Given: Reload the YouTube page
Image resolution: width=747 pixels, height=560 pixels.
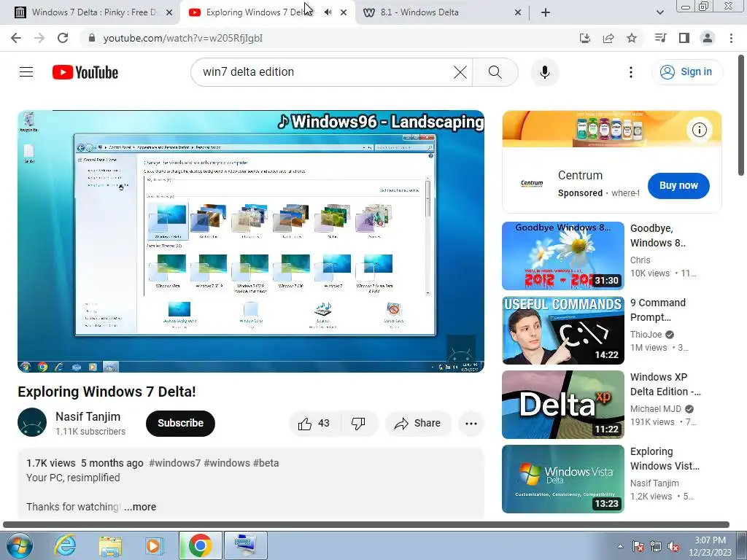Looking at the screenshot, I should (x=63, y=38).
